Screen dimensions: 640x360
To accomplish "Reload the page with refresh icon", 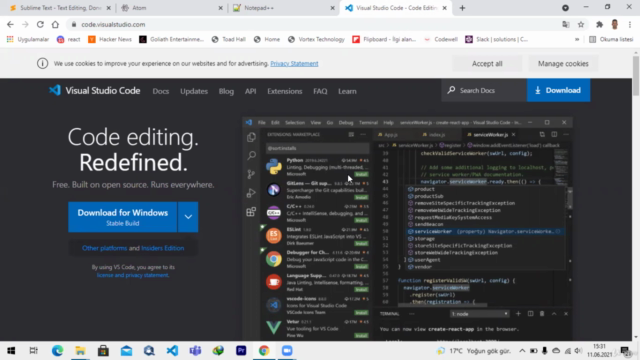I will tap(40, 24).
